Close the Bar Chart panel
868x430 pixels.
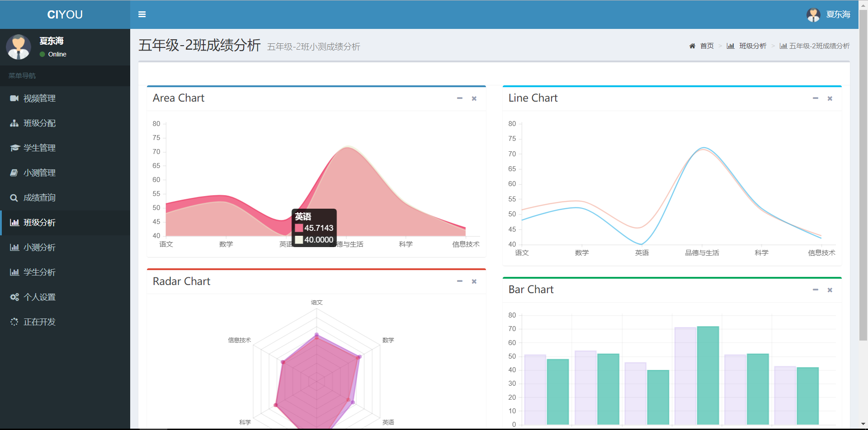coord(830,290)
